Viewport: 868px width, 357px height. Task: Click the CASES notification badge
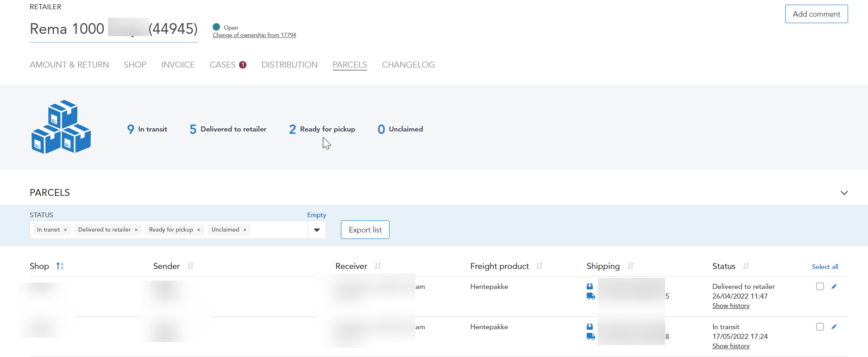[x=243, y=65]
